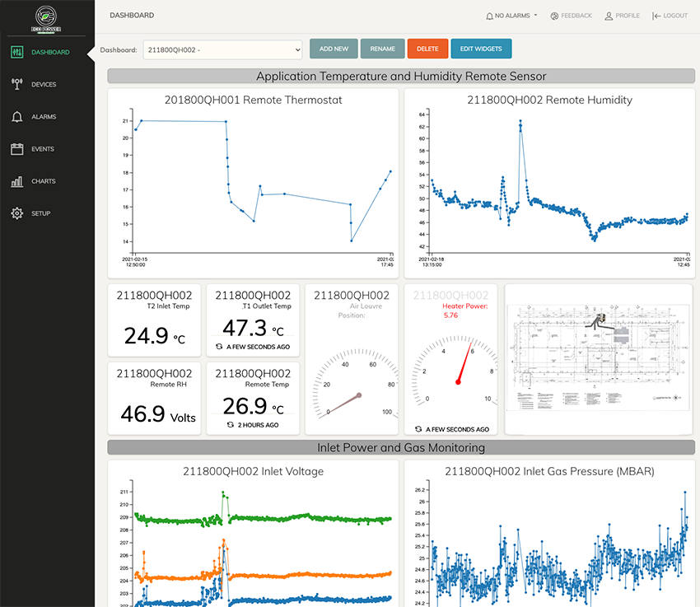
Task: Click the '211800QH002 Remote Humidity' chart title
Action: (x=549, y=100)
